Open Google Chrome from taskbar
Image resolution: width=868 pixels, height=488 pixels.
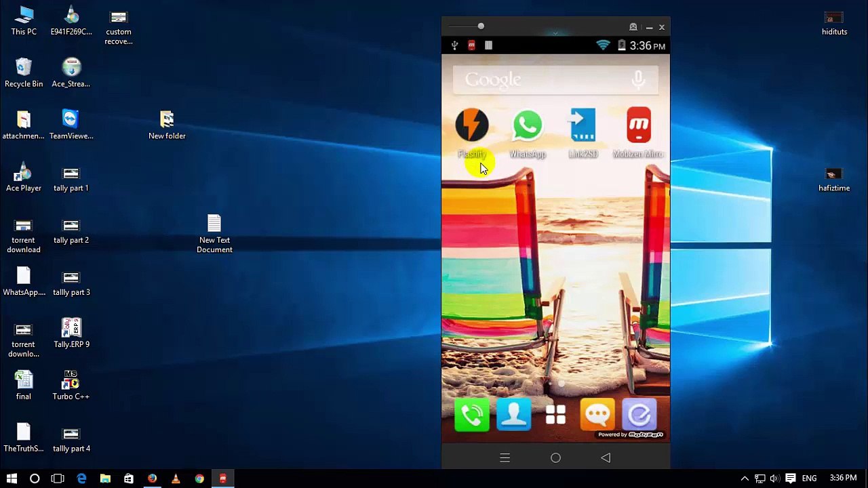(x=199, y=479)
